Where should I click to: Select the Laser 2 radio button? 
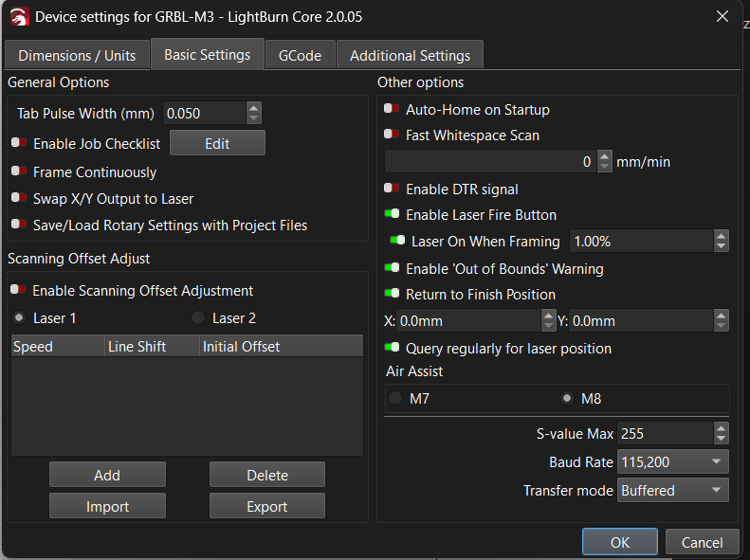(x=198, y=318)
